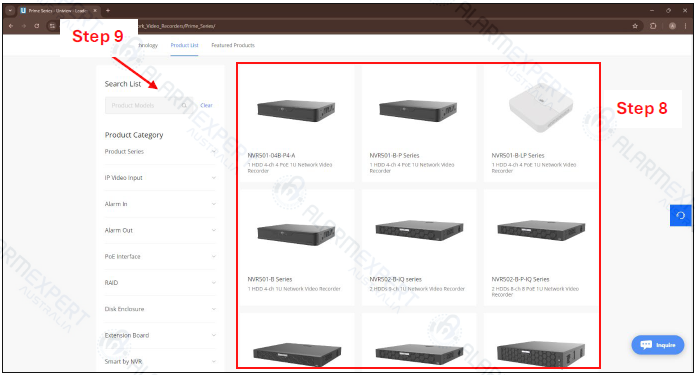Select the Product List tab
Viewport: 695px width, 375px height.
184,45
